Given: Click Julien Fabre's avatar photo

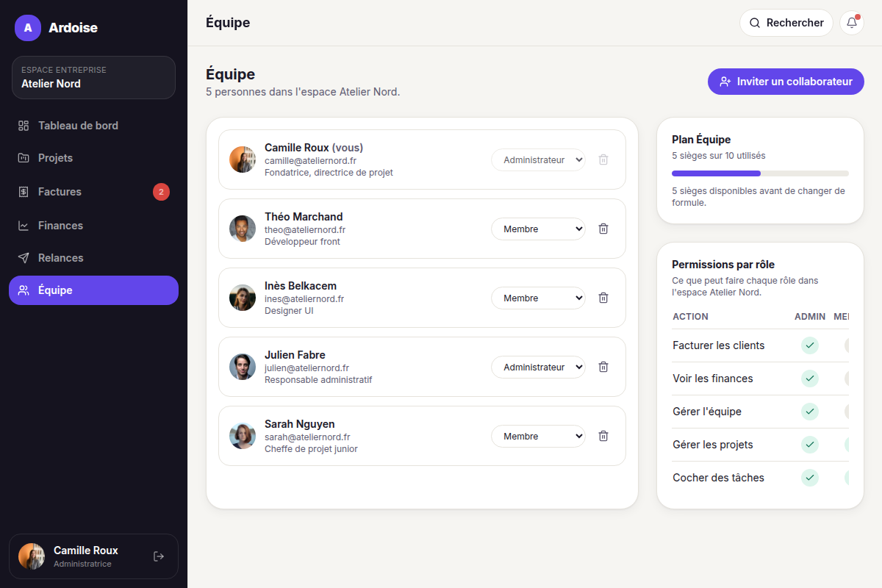Looking at the screenshot, I should (243, 367).
